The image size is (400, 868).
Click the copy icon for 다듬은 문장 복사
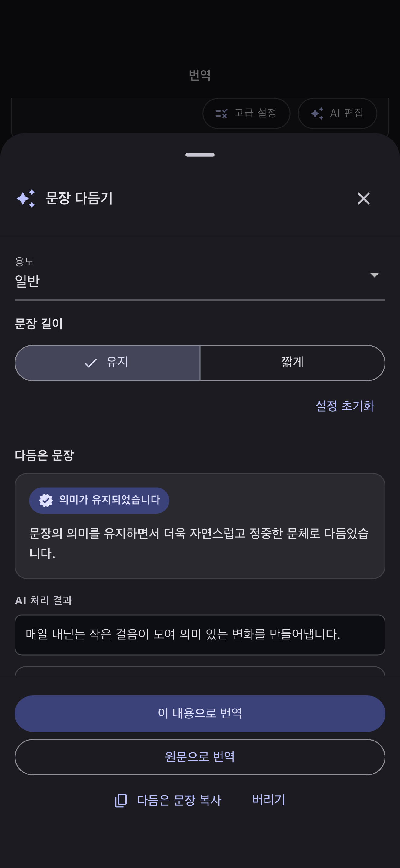(x=121, y=800)
